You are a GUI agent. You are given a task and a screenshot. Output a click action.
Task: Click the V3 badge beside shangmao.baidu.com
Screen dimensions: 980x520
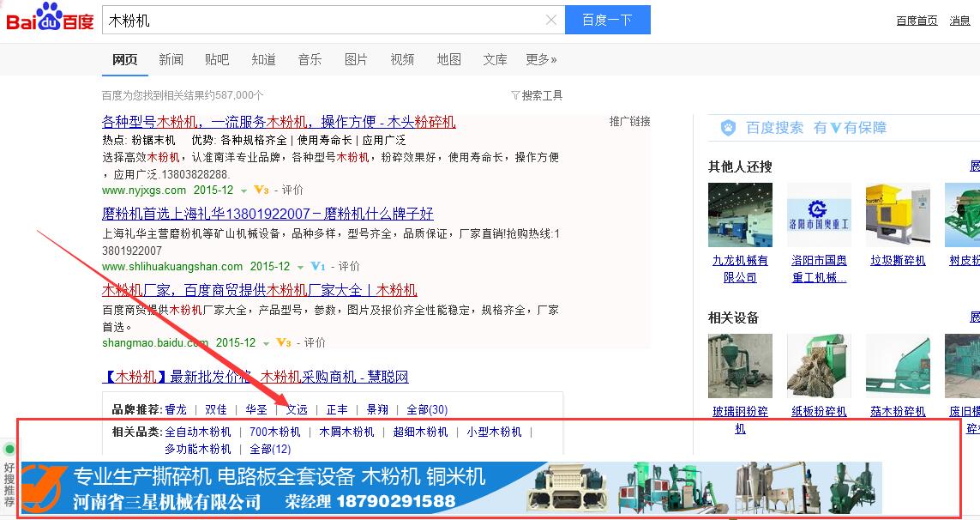pyautogui.click(x=284, y=343)
